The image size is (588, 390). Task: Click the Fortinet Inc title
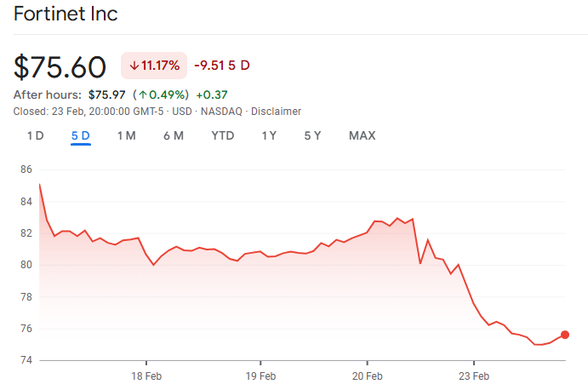pyautogui.click(x=66, y=14)
